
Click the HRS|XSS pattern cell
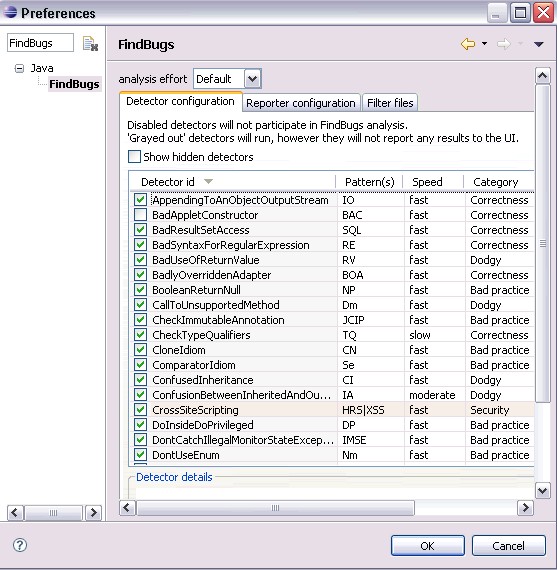click(363, 410)
